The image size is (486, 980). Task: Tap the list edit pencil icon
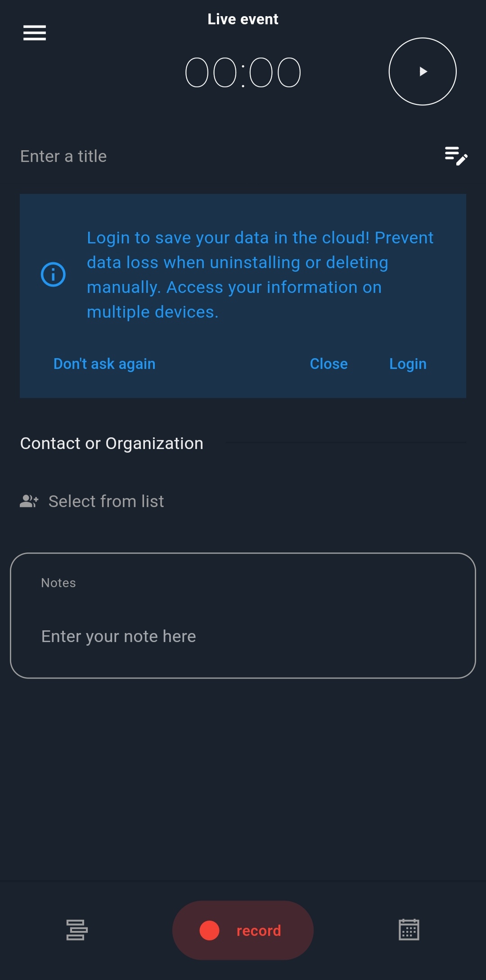click(x=456, y=156)
